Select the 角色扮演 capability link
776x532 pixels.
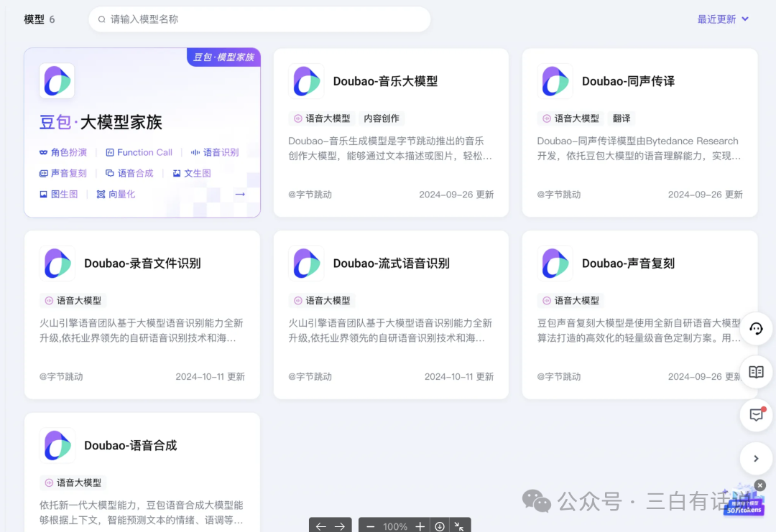click(63, 152)
